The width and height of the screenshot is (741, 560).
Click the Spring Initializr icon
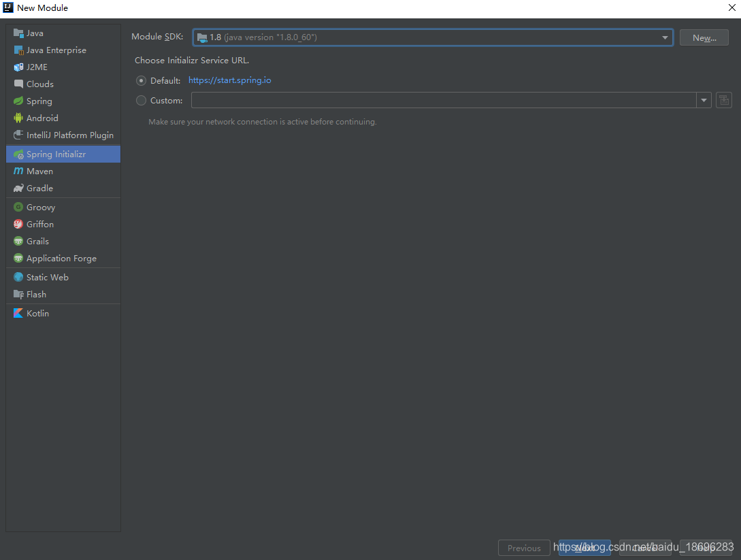pos(18,154)
